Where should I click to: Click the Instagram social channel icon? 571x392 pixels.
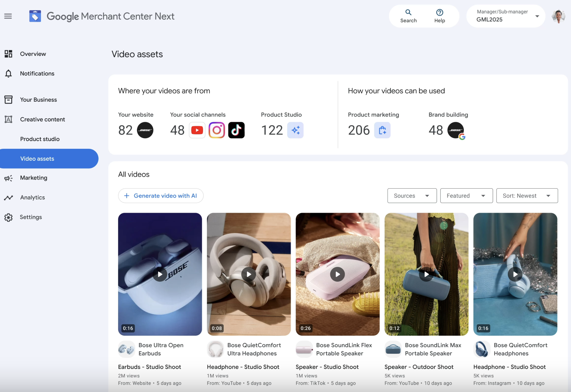pos(217,130)
